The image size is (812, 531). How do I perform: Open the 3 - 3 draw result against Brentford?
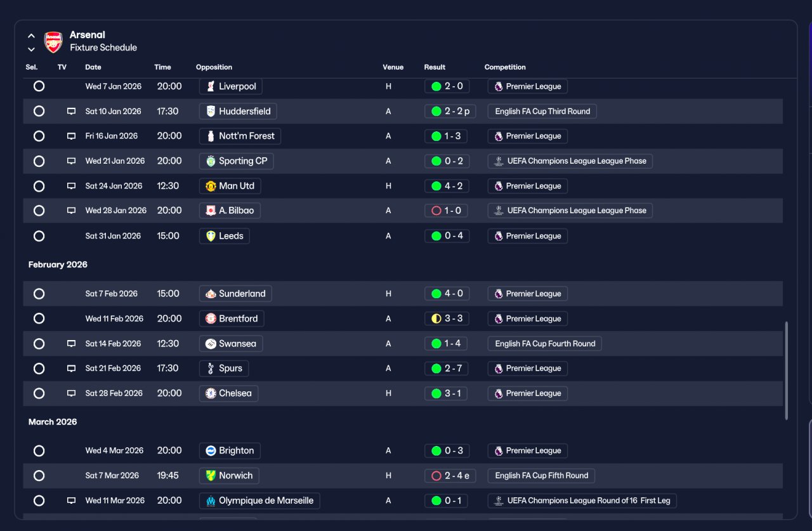coord(447,318)
